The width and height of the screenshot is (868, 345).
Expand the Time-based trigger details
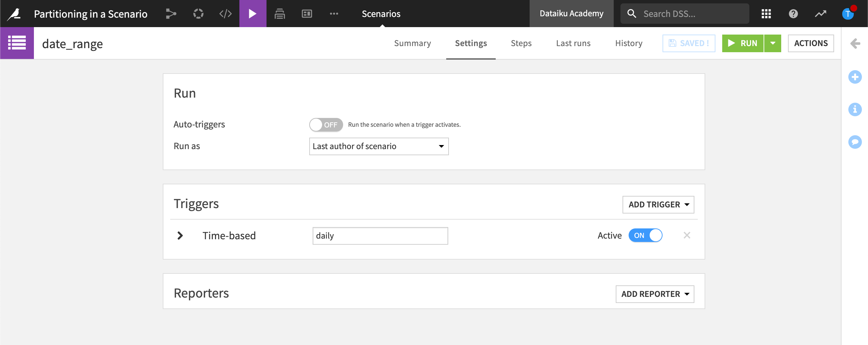click(180, 236)
